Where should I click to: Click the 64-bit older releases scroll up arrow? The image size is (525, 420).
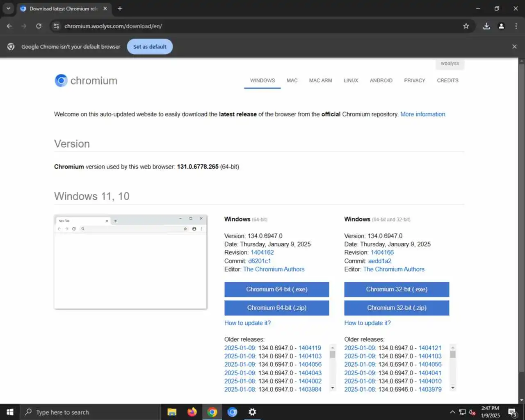click(x=333, y=347)
